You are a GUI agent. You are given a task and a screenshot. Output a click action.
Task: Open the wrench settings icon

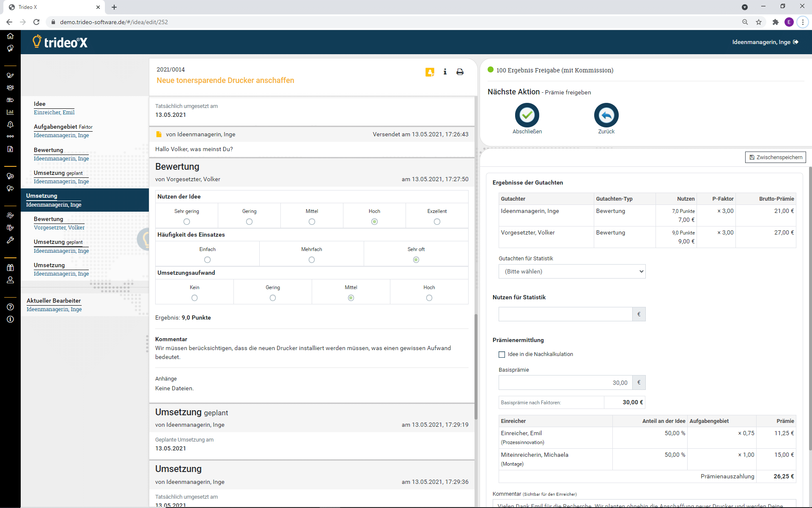(10, 240)
